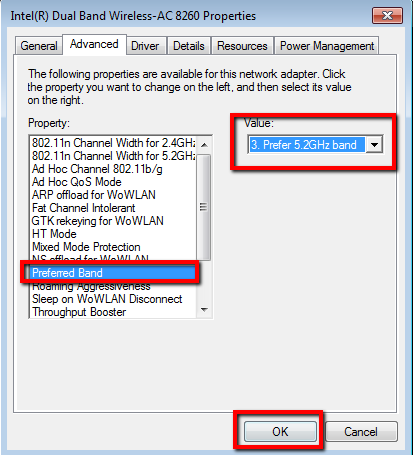Open the Power Management tab
Screen dimensions: 413x455
(x=327, y=46)
